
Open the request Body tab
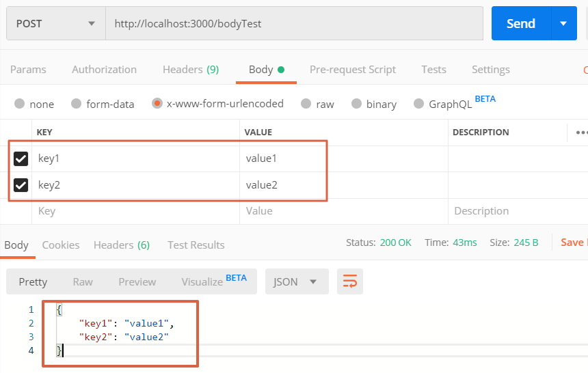tap(266, 70)
